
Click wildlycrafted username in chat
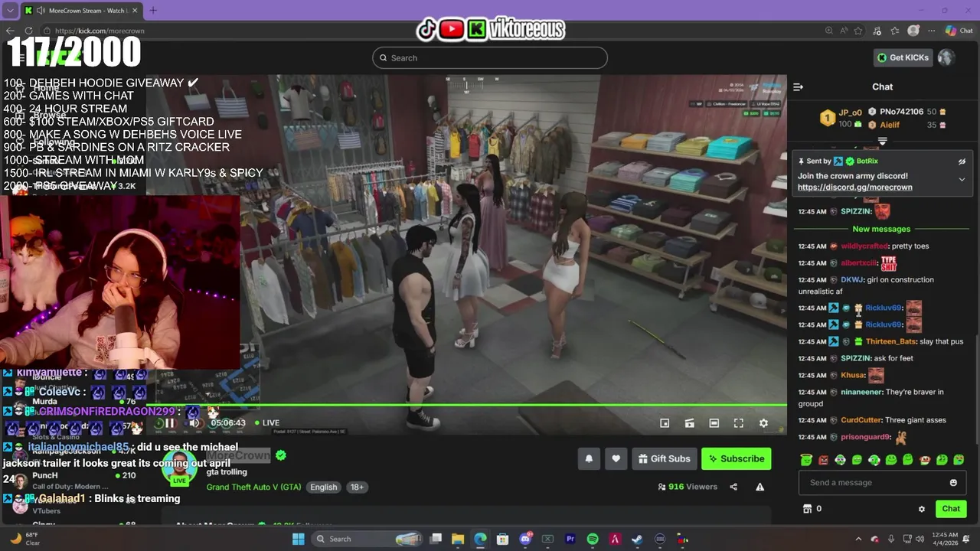click(864, 246)
